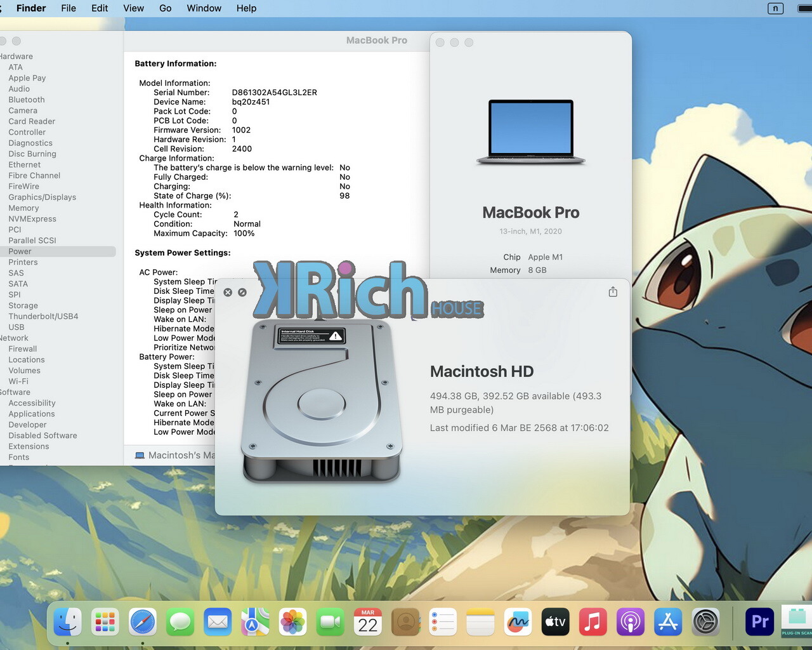Click the Macintosh HD title text

[482, 371]
